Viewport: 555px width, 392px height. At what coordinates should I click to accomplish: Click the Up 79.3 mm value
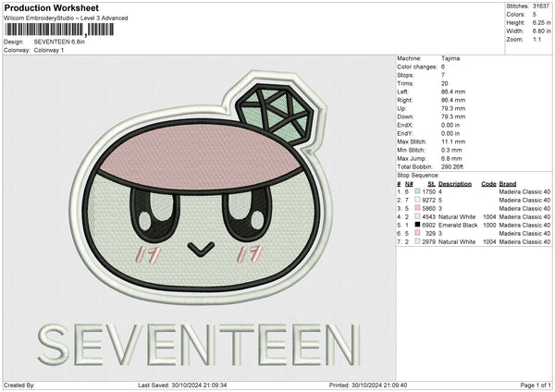click(453, 108)
